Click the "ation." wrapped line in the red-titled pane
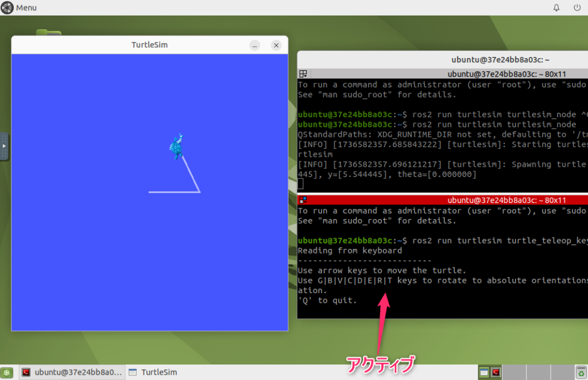Screen dimensions: 588x380 pos(312,290)
